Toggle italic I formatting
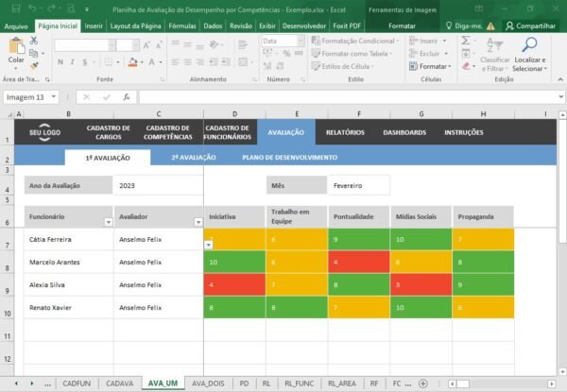567x392 pixels. [x=73, y=62]
